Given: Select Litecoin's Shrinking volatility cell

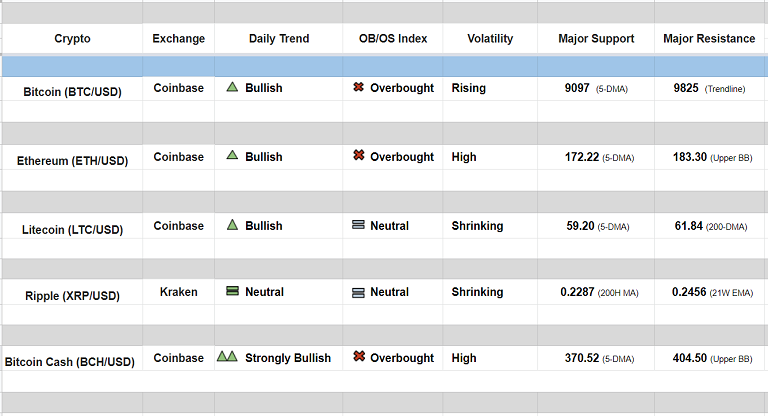Looking at the screenshot, I should (477, 226).
